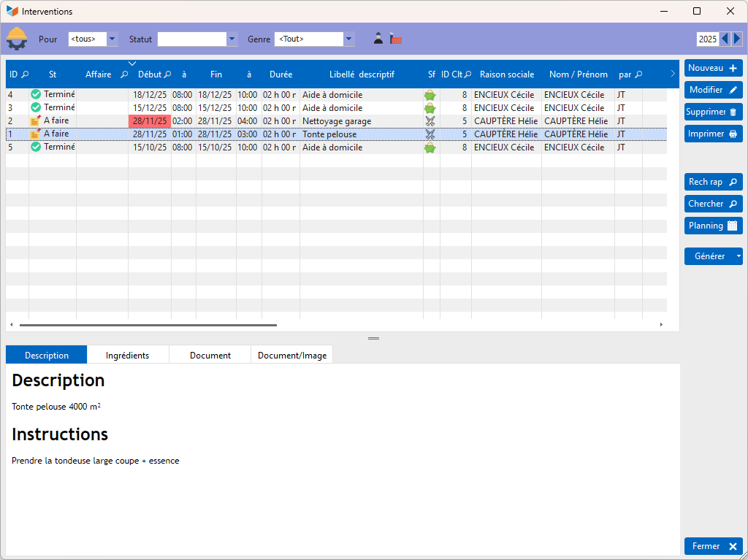Go to the next year with right arrow

click(737, 39)
